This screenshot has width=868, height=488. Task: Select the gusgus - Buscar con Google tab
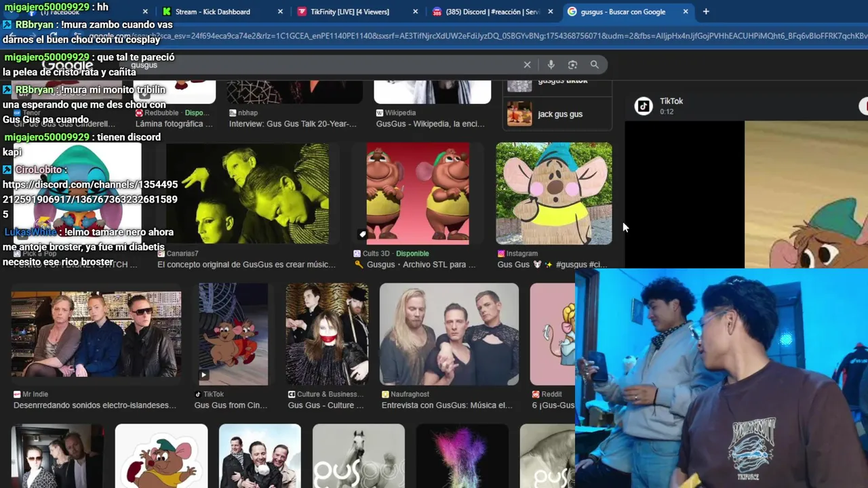pyautogui.click(x=623, y=12)
